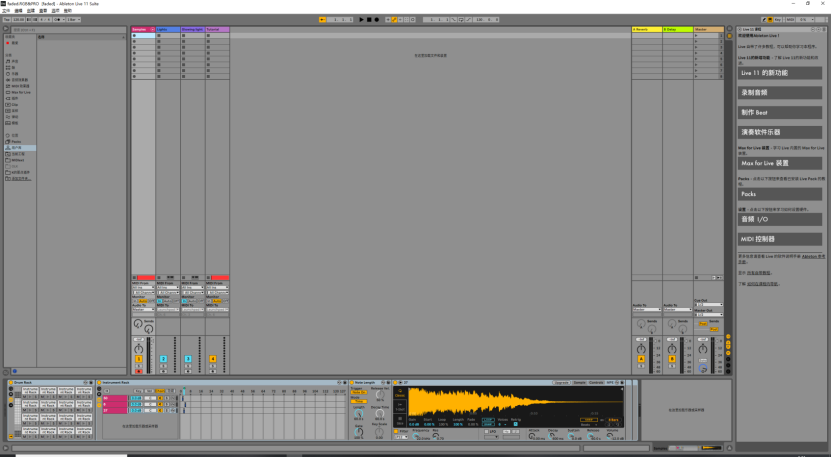Open the Cue Out dropdown
The height and width of the screenshot is (457, 831).
click(x=709, y=304)
